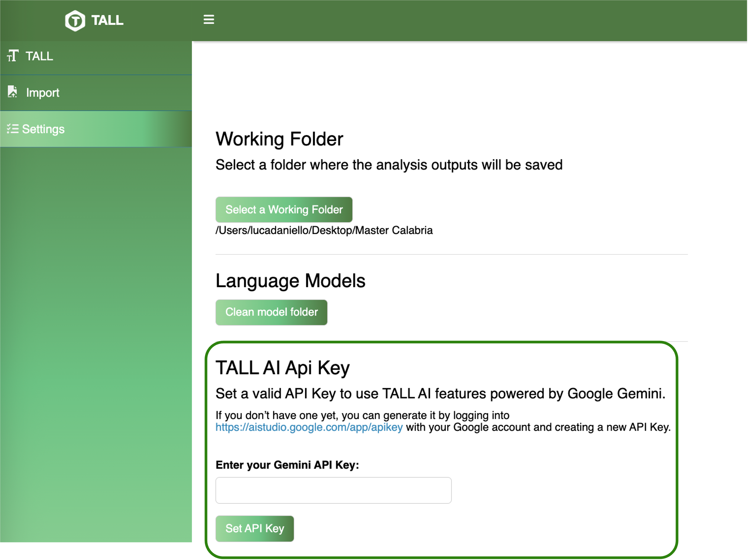
Task: Click the working folder path text
Action: 324,231
